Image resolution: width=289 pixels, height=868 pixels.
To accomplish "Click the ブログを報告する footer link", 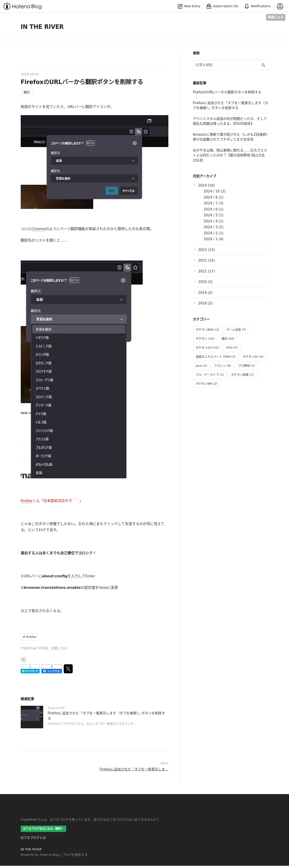I will [x=75, y=855].
